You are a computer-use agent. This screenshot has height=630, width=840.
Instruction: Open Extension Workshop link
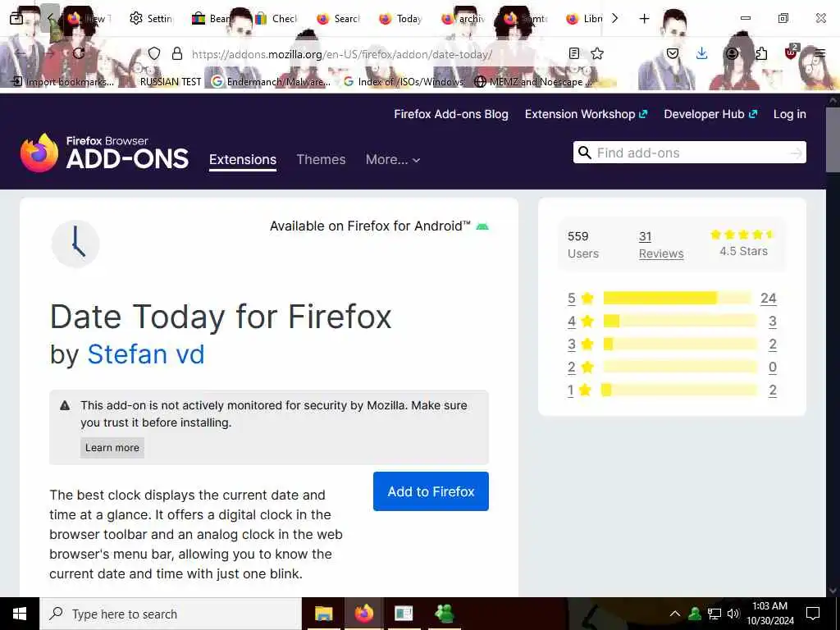tap(586, 114)
